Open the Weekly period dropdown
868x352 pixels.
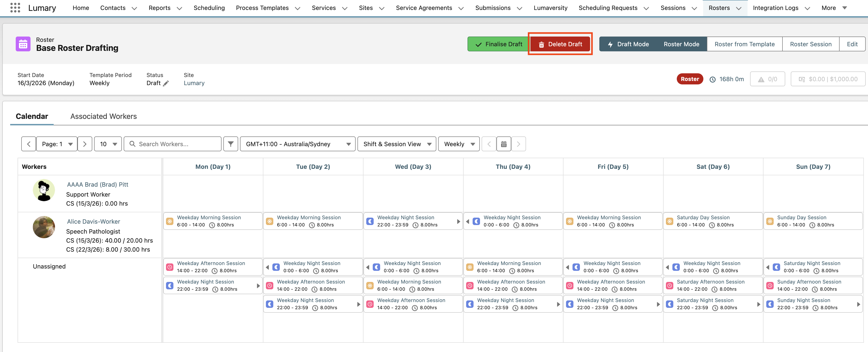[459, 144]
